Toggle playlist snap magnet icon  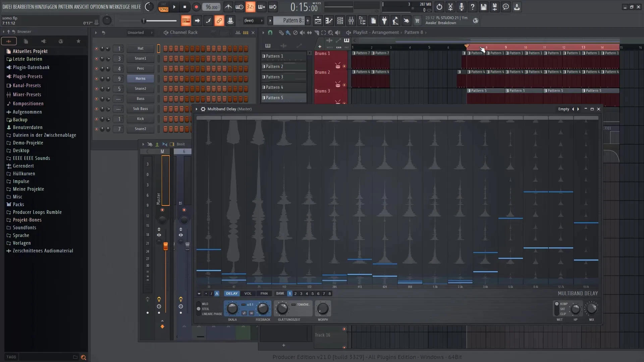(270, 33)
